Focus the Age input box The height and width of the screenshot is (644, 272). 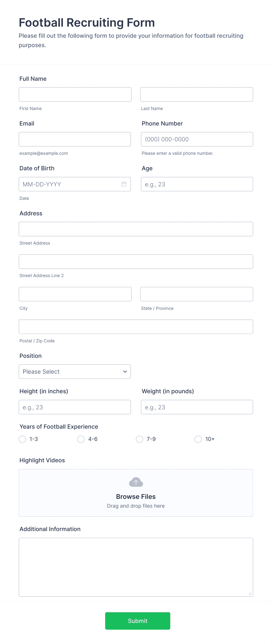coord(197,184)
